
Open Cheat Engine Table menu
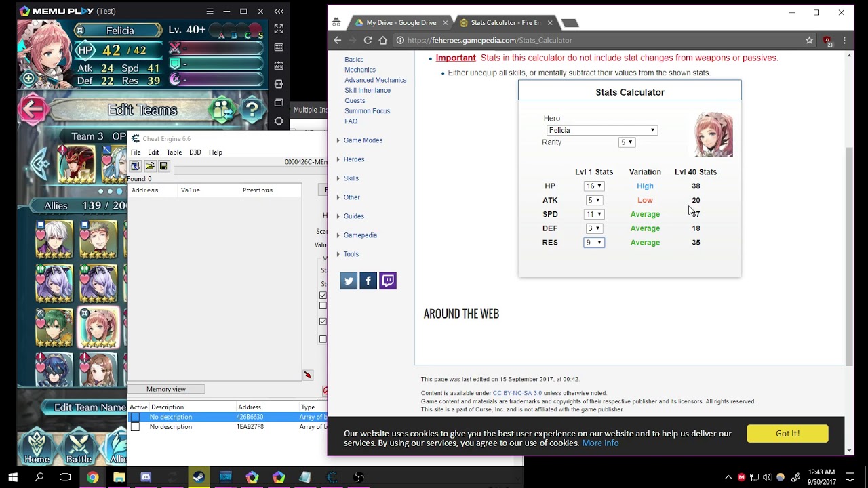(174, 152)
